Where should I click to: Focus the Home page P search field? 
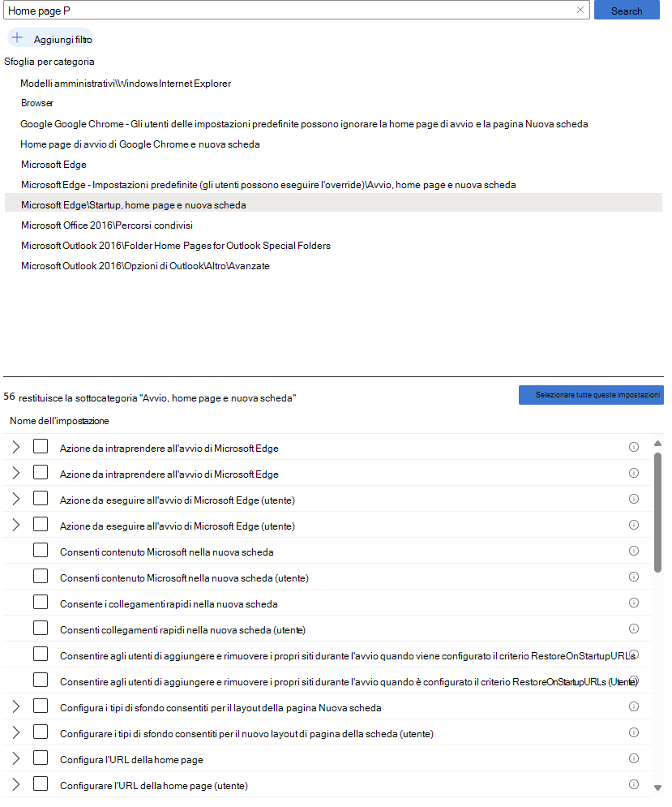pos(288,11)
